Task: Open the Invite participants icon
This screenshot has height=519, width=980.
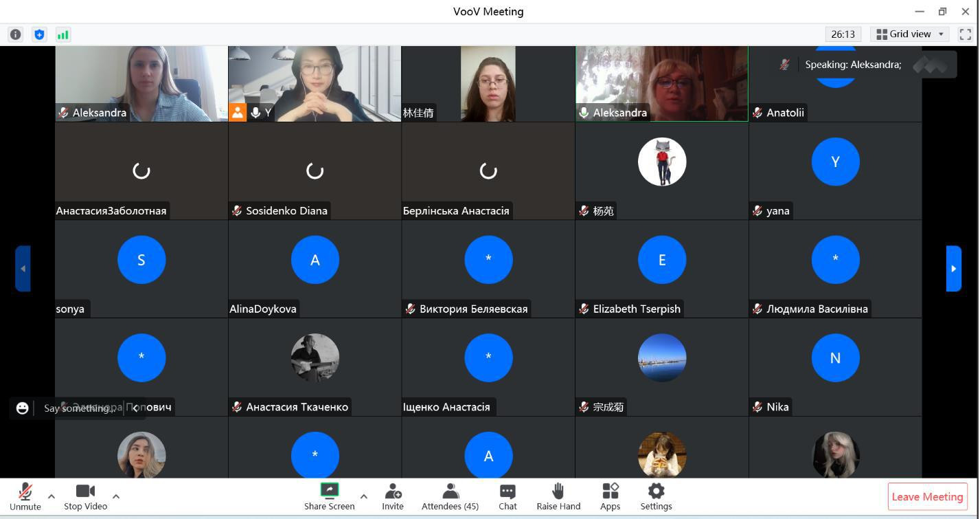Action: [393, 496]
